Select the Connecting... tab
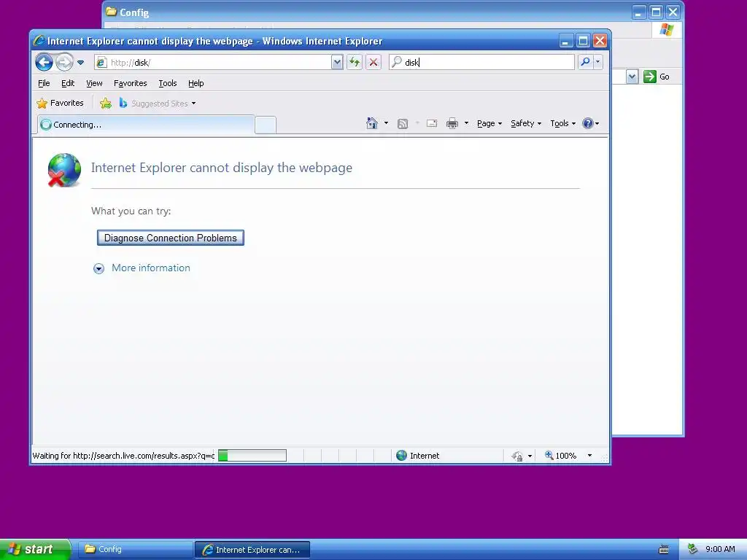747x560 pixels. coord(146,125)
